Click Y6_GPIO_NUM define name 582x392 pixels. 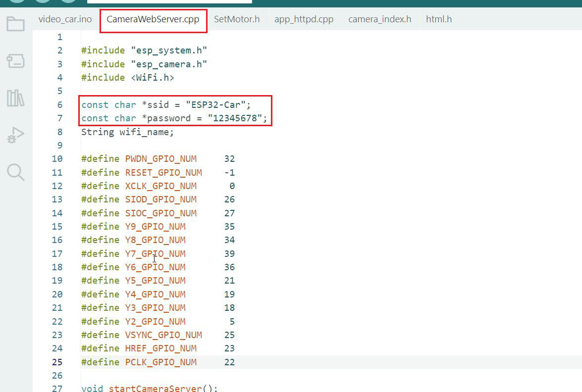(x=155, y=267)
